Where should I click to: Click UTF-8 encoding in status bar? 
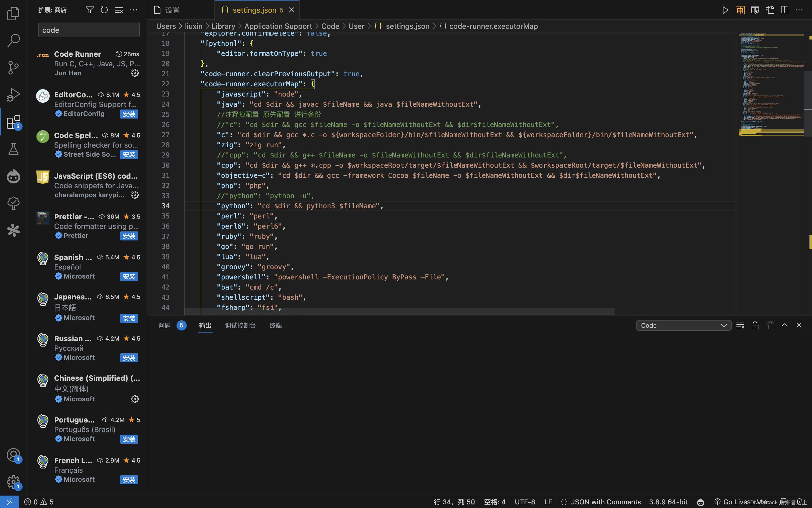[525, 502]
